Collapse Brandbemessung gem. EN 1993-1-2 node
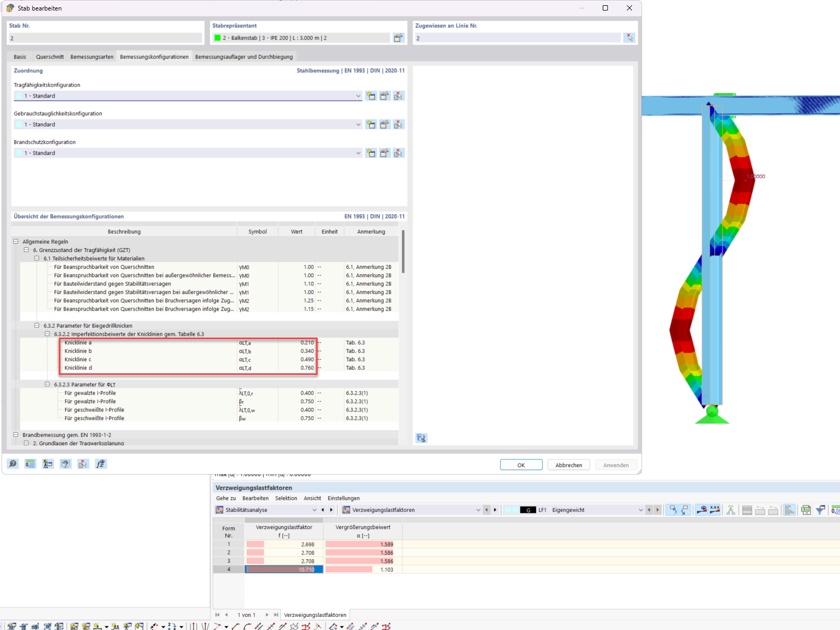840x630 pixels. point(16,435)
